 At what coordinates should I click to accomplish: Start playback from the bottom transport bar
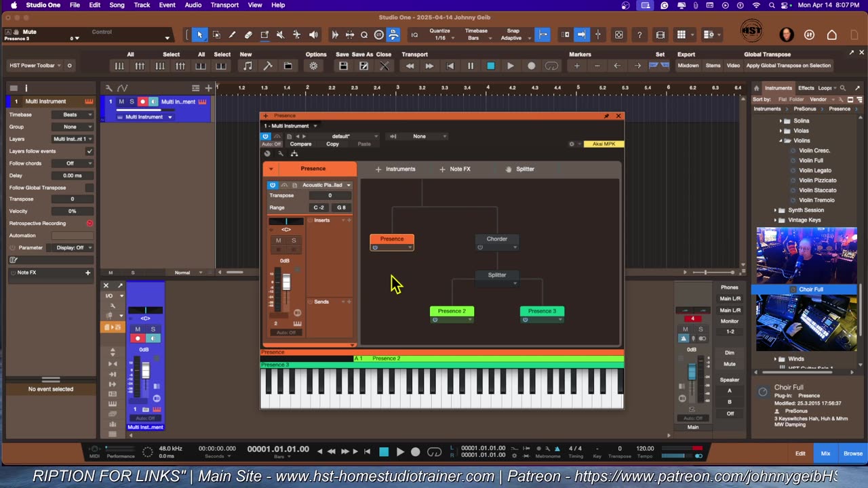[x=400, y=452]
